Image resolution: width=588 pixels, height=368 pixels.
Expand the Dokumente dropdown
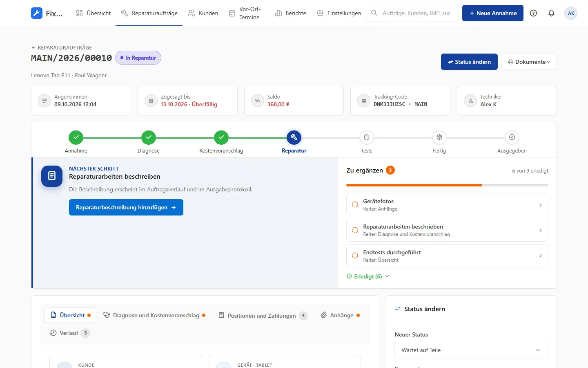[x=529, y=62]
